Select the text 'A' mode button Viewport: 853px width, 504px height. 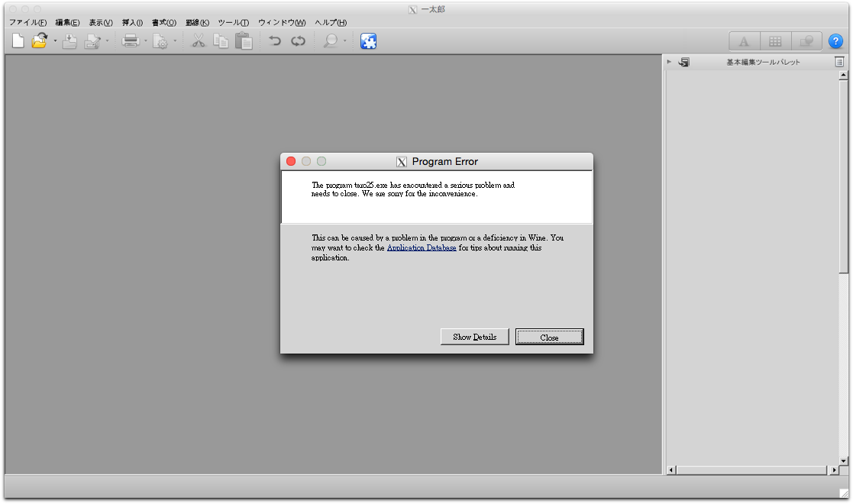[745, 41]
